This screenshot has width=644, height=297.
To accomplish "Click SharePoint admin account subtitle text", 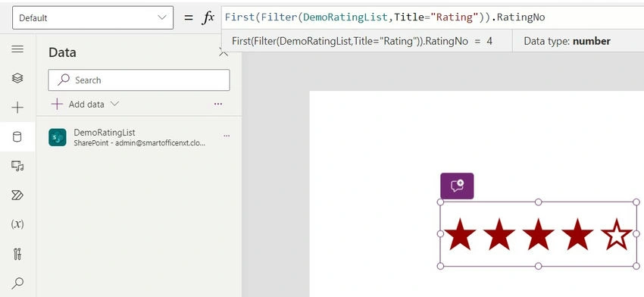I will [x=139, y=143].
